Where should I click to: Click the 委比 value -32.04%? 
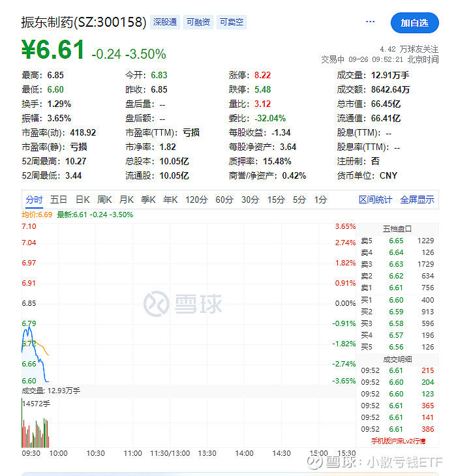pos(270,118)
